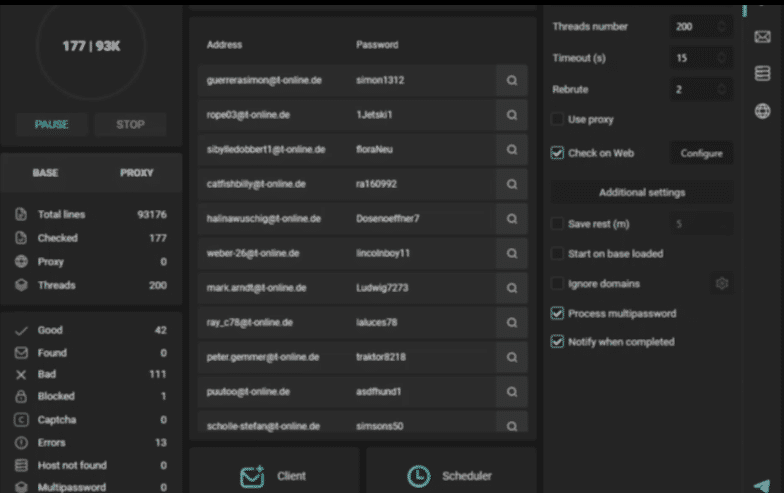
Task: Open the gear icon beside Ignore domains
Action: click(722, 284)
